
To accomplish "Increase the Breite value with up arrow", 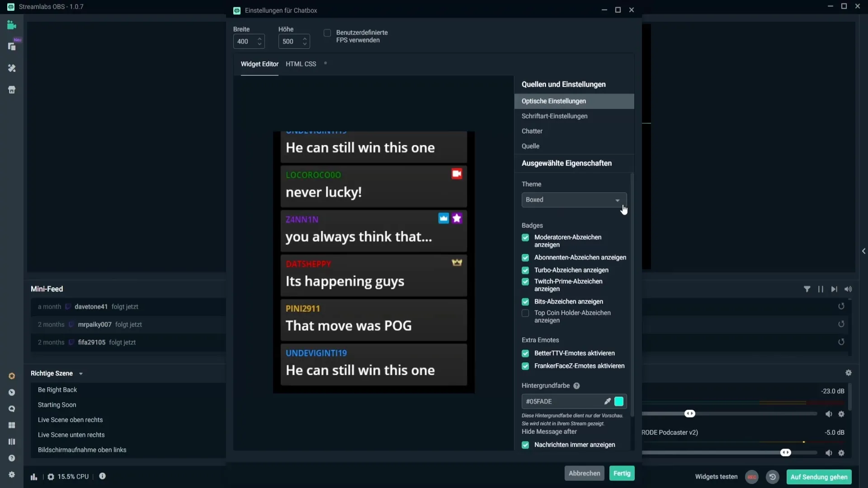I will [259, 39].
